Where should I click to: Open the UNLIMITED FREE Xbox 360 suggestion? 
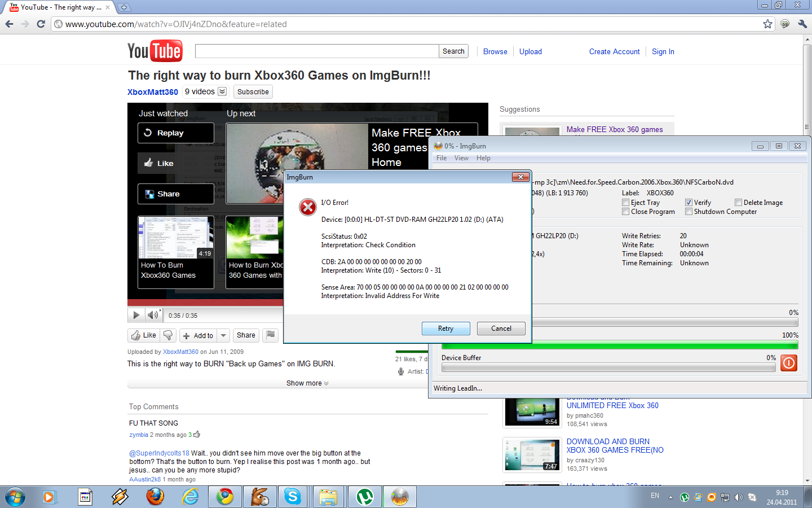tap(612, 405)
